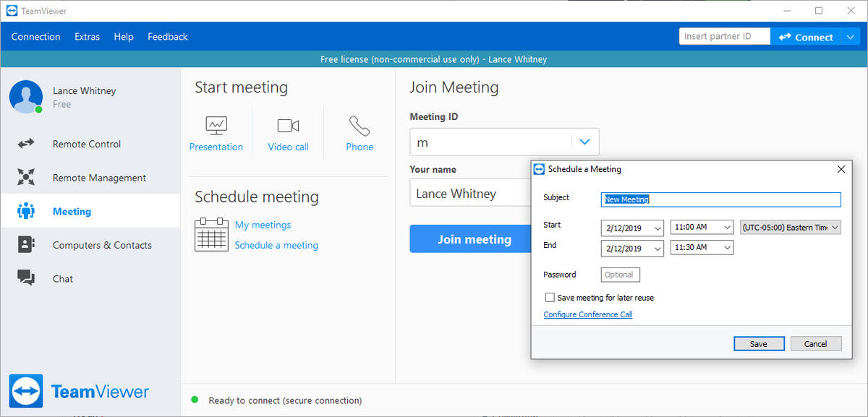Open the Eastern Time zone dropdown

pos(835,227)
